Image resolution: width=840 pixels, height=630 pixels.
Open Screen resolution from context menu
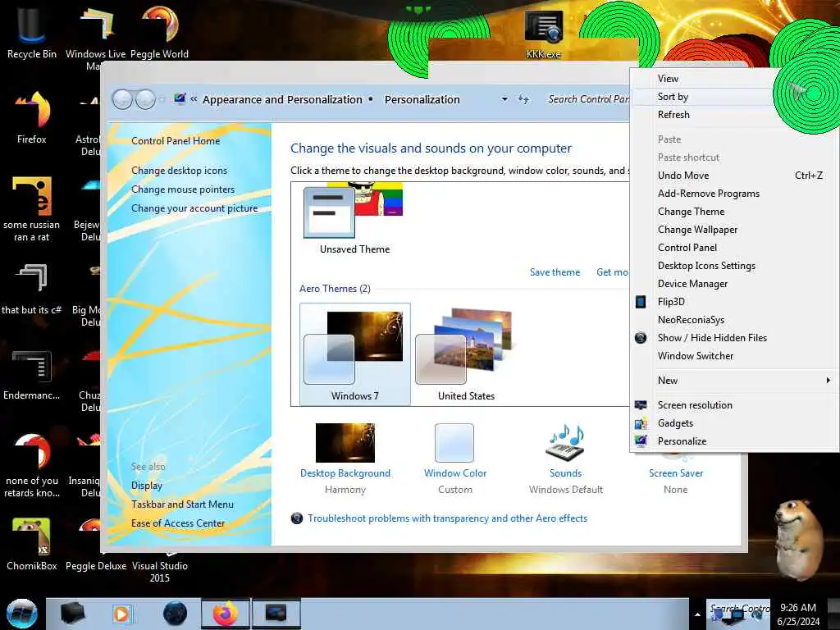(734, 405)
